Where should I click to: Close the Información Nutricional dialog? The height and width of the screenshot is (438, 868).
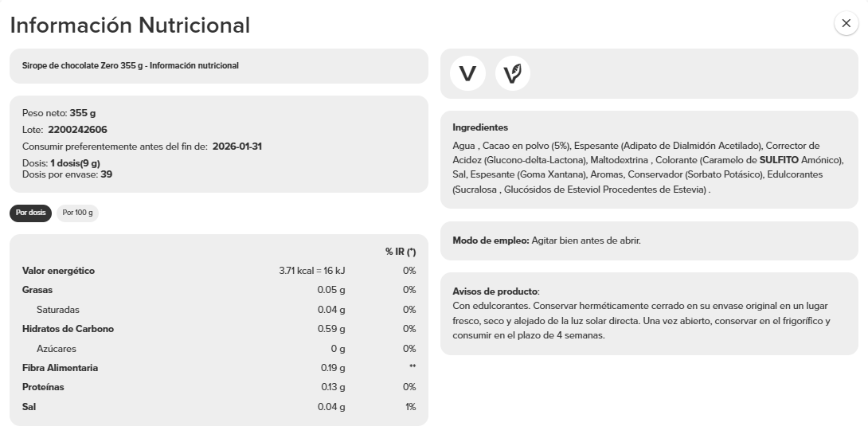pyautogui.click(x=846, y=23)
